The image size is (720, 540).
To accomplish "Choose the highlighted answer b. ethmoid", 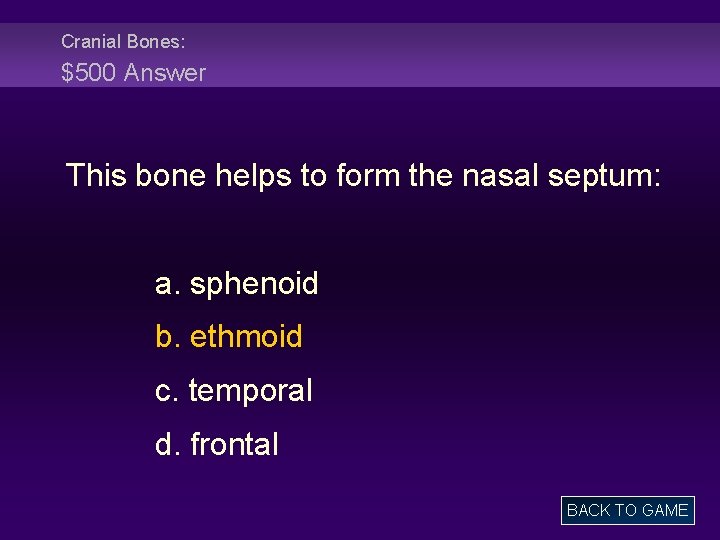I will 229,337.
